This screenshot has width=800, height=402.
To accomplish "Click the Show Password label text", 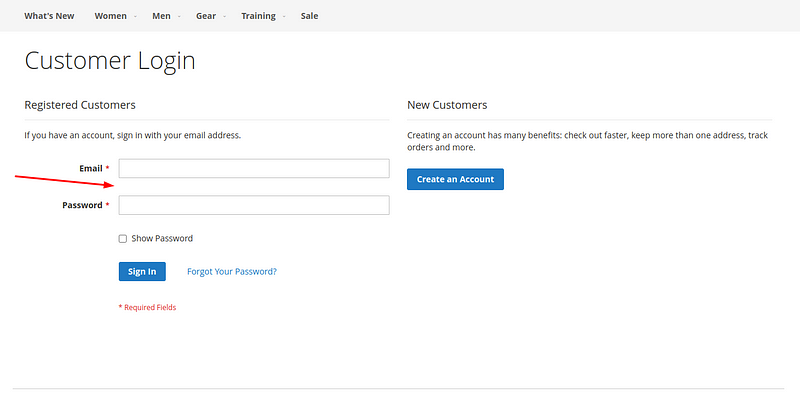I will coord(162,239).
